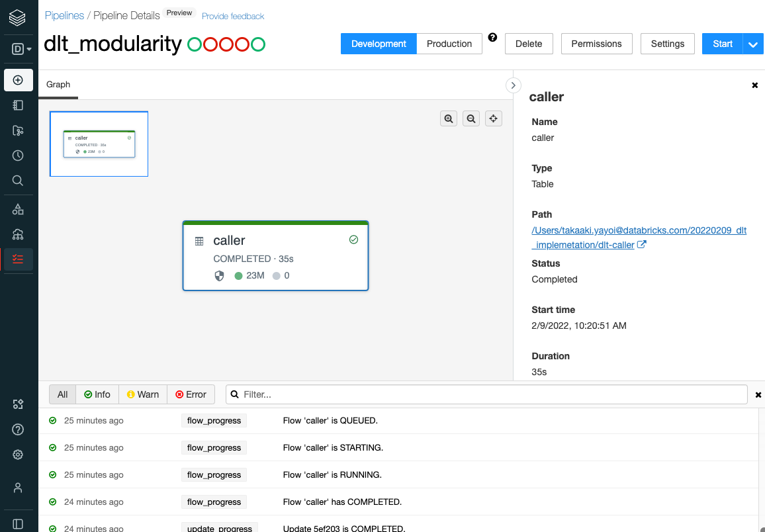Click the Permissions button

(x=597, y=44)
